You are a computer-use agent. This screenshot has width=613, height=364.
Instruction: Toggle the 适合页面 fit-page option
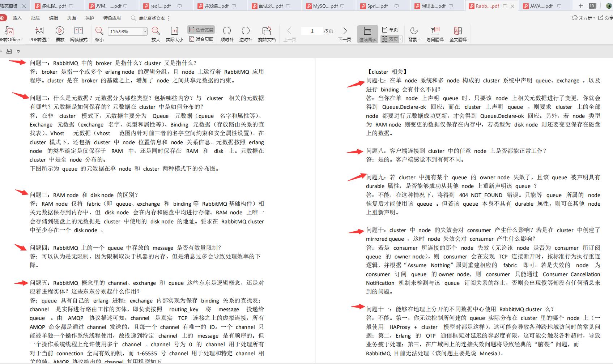[201, 39]
